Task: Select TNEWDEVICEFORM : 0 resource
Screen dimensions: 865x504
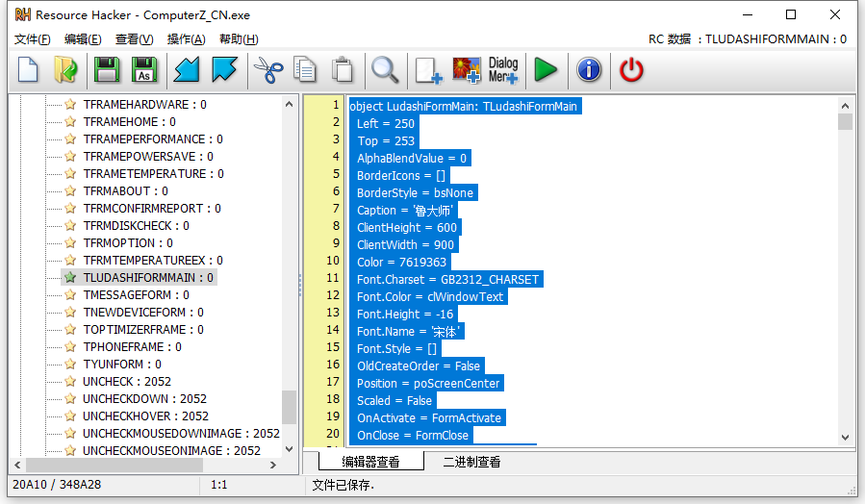Action: click(x=143, y=312)
